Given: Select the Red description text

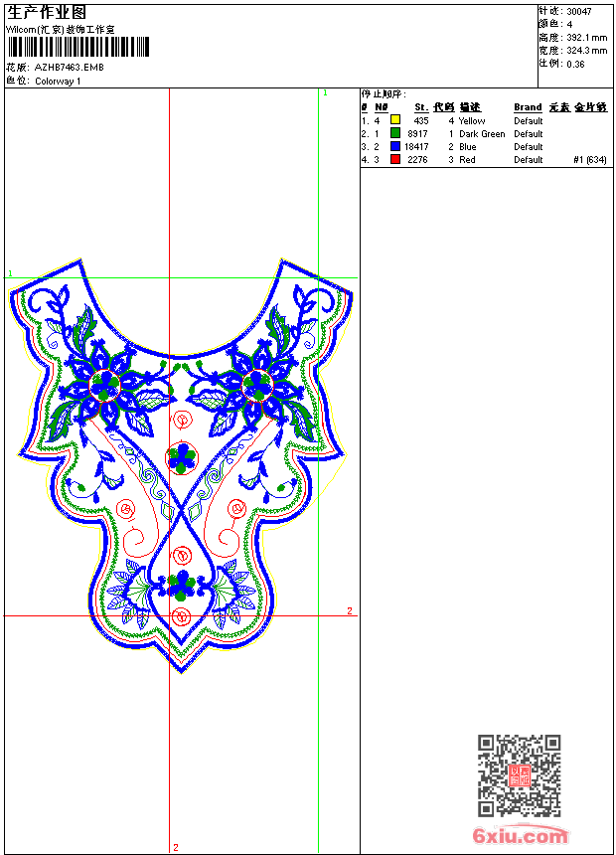Looking at the screenshot, I should pos(467,160).
